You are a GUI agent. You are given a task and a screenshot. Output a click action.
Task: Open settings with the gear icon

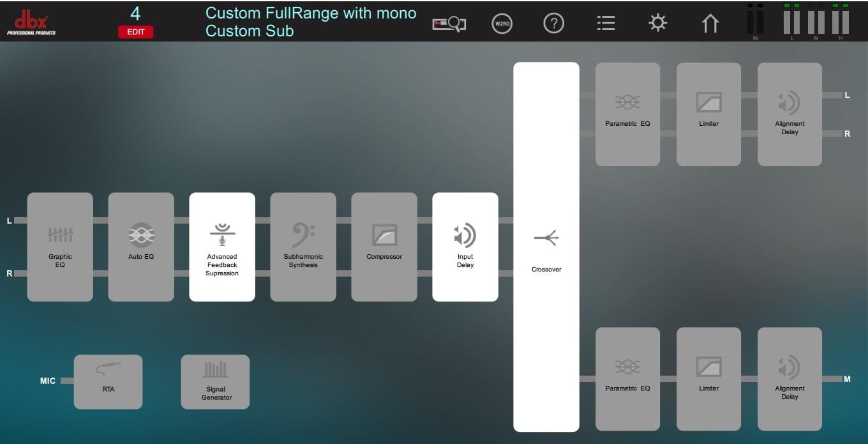pos(657,24)
